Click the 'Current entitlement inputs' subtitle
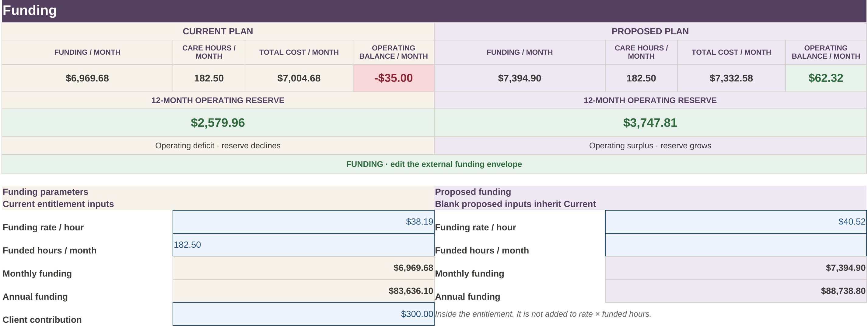Screen dimensions: 868x327 [58, 204]
